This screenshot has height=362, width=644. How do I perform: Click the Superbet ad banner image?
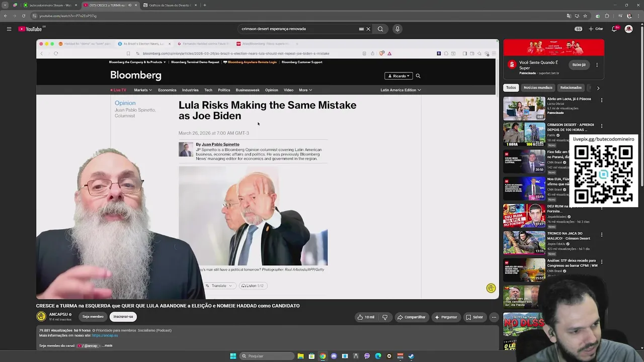553,48
